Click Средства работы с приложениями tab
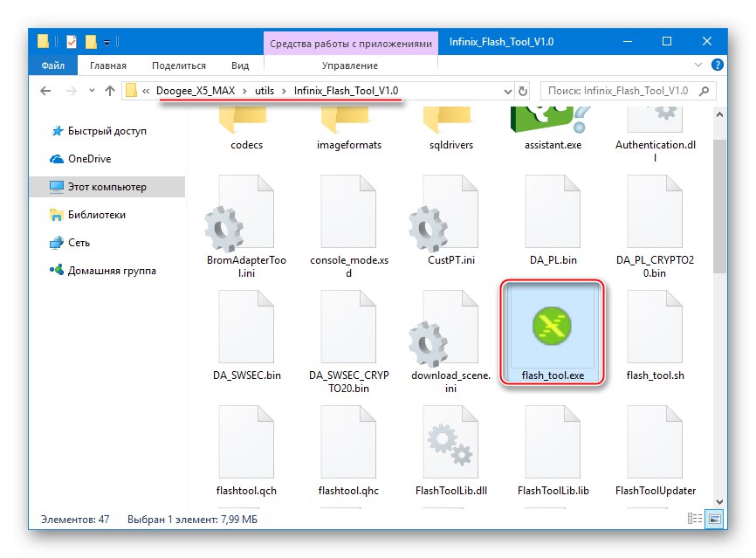The width and height of the screenshot is (756, 558). coord(351,44)
